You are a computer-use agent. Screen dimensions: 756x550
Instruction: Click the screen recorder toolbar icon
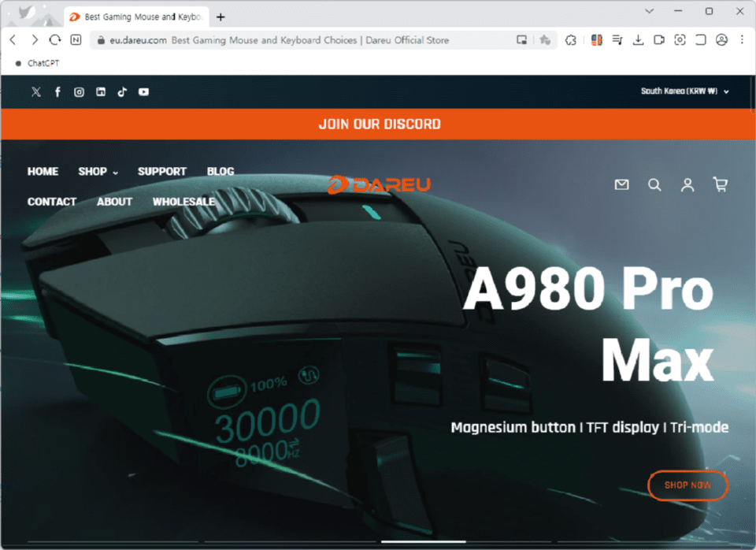coord(658,40)
